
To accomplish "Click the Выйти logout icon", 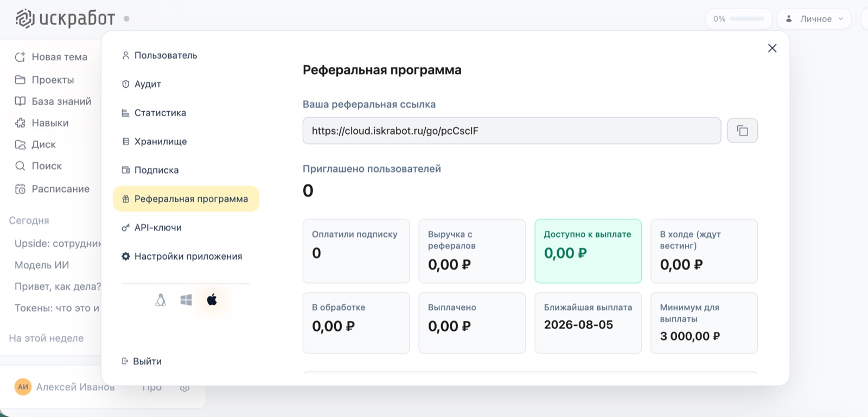I will pyautogui.click(x=125, y=361).
